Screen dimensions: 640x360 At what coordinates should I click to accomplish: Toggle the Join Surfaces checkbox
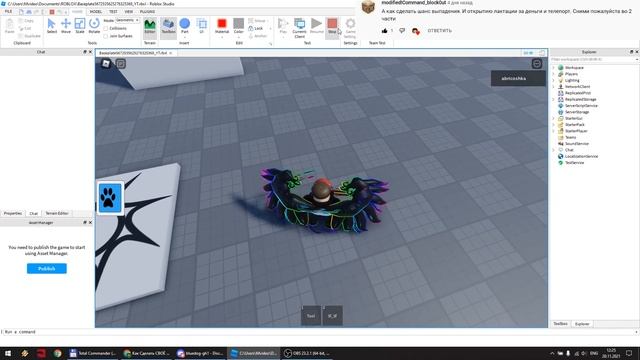pos(106,36)
